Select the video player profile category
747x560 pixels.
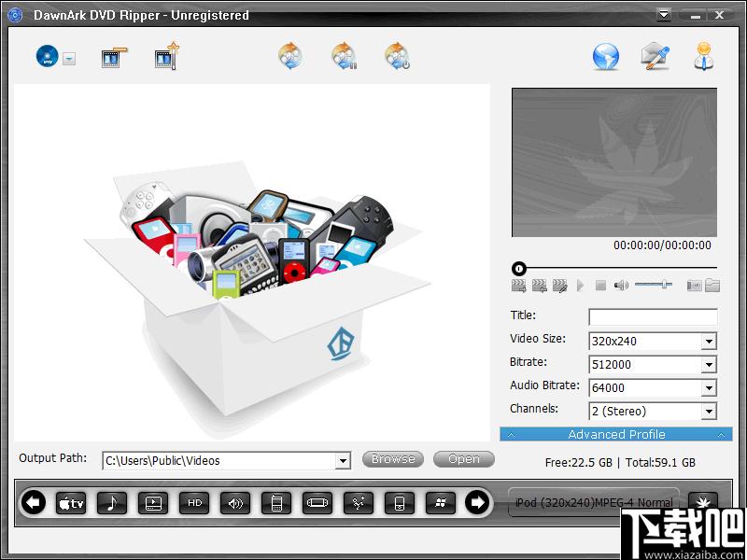click(153, 503)
